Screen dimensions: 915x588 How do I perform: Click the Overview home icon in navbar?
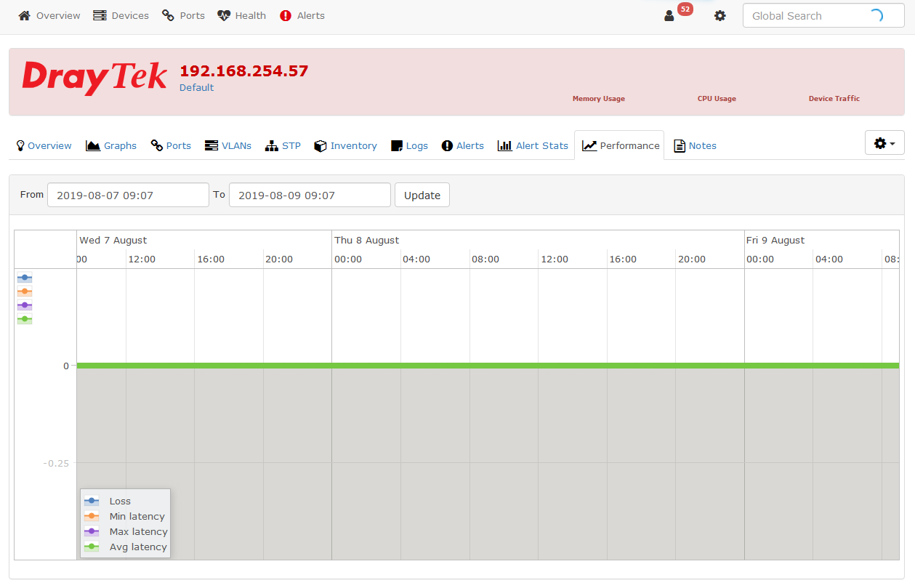click(x=25, y=15)
